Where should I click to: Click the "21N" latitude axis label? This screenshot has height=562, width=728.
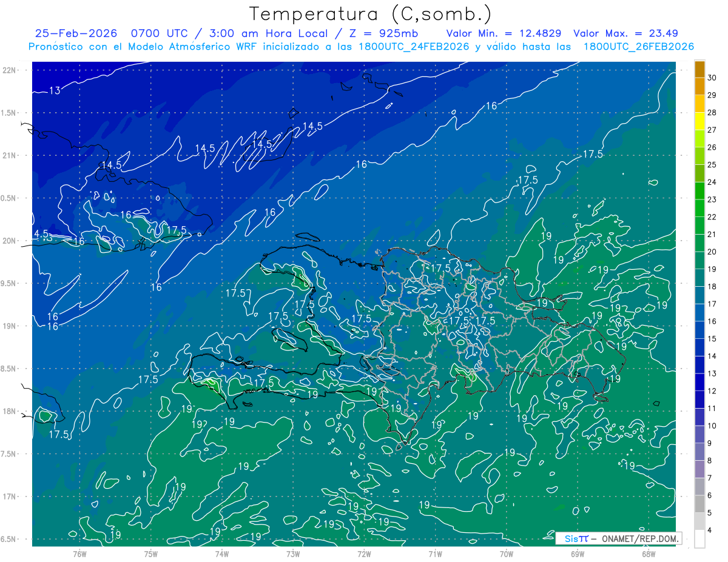[x=10, y=155]
